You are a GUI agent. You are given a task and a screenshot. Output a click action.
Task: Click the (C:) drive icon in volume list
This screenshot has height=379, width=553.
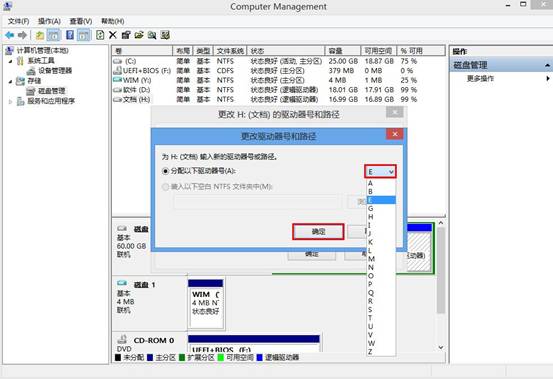pos(117,61)
